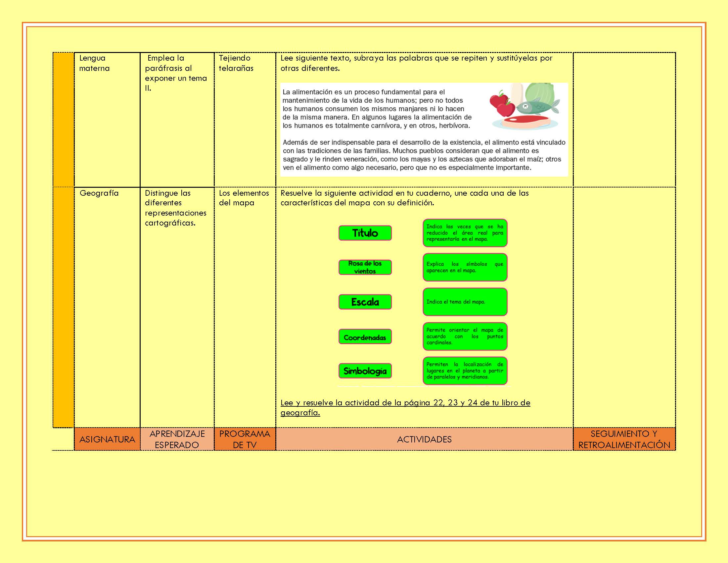Click the alimentación reading text paragraph
Screen dimensions: 728x563
tap(377, 109)
